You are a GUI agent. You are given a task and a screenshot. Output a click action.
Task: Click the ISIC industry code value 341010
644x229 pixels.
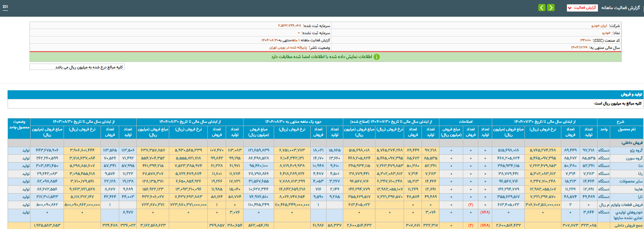[x=585, y=41]
